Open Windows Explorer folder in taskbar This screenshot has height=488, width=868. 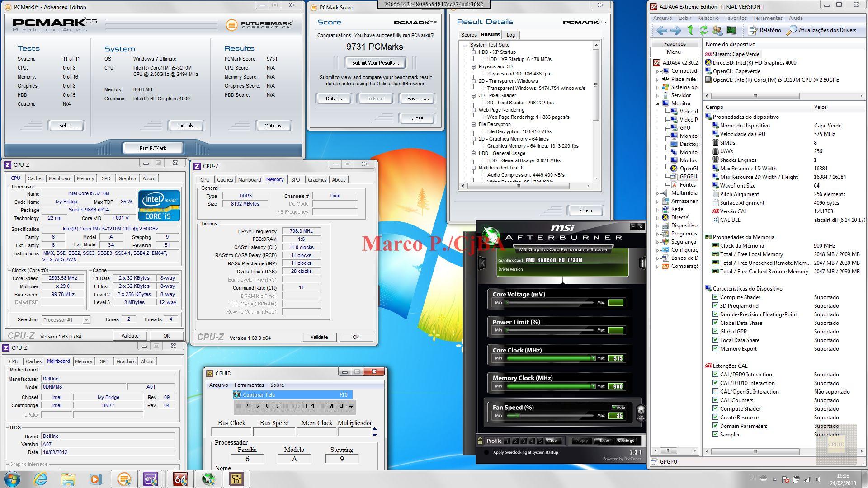coord(68,479)
